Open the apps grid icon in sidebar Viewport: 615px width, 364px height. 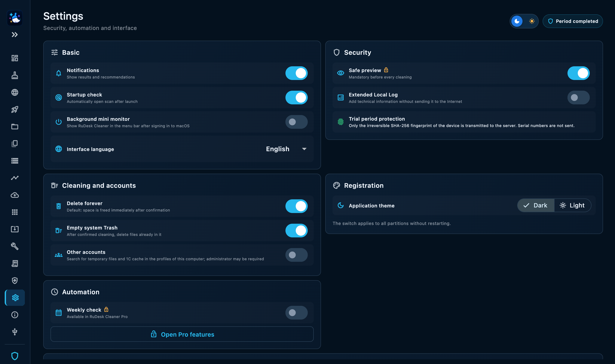click(x=15, y=212)
